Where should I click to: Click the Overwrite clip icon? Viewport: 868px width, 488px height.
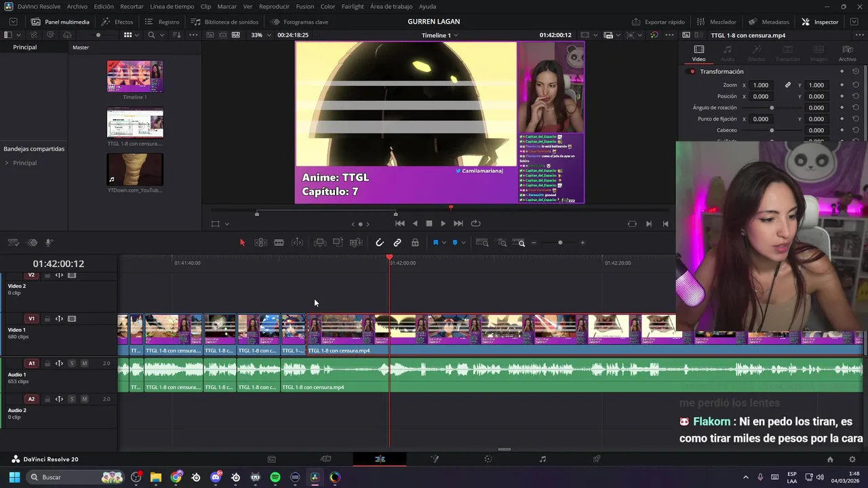pyautogui.click(x=338, y=243)
